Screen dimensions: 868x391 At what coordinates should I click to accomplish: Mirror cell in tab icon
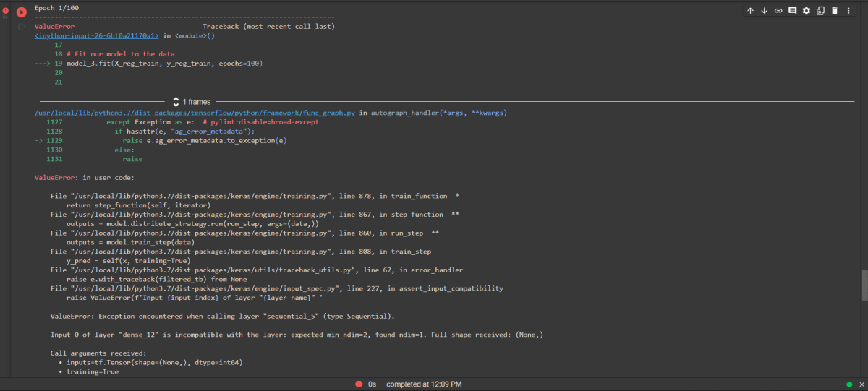point(820,11)
